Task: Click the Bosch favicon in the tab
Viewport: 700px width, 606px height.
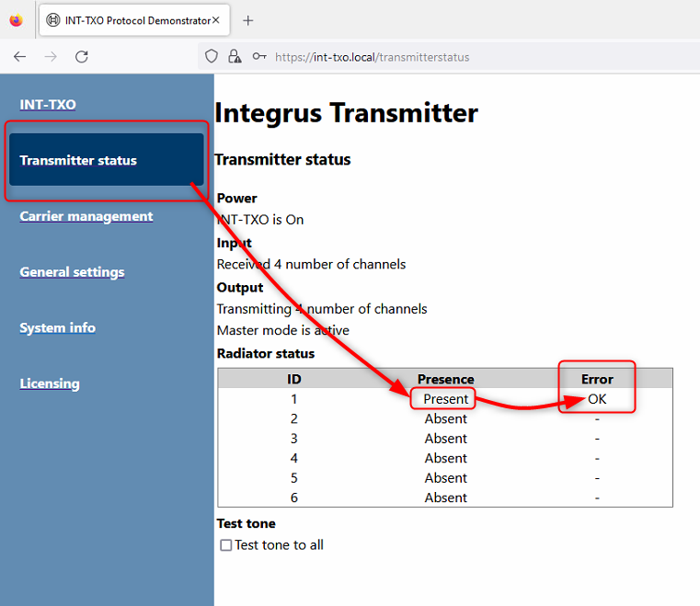Action: (53, 20)
